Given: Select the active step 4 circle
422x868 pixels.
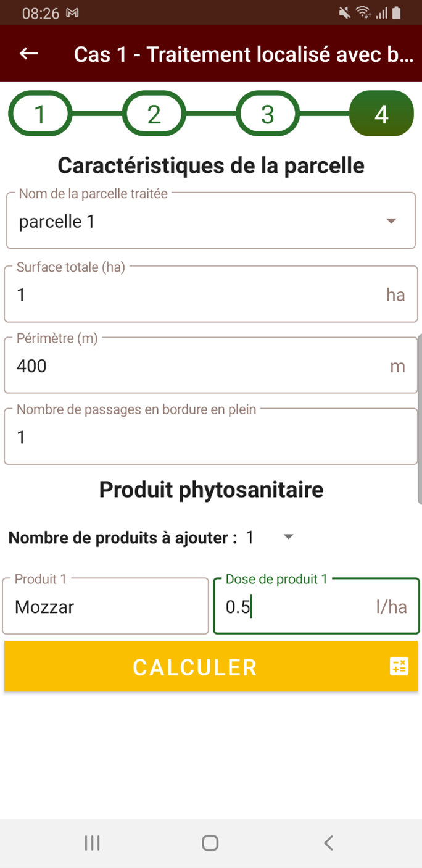Looking at the screenshot, I should tap(381, 114).
